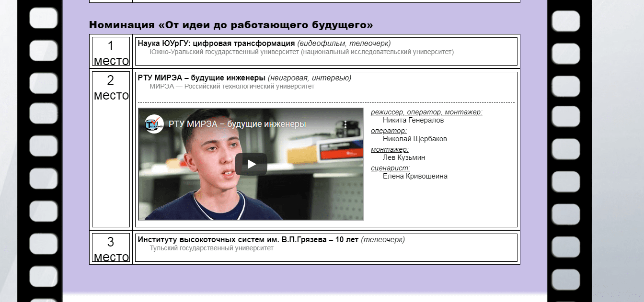Screen dimensions: 644x302
Task: Click the 'сценарист:' label
Action: (x=391, y=168)
